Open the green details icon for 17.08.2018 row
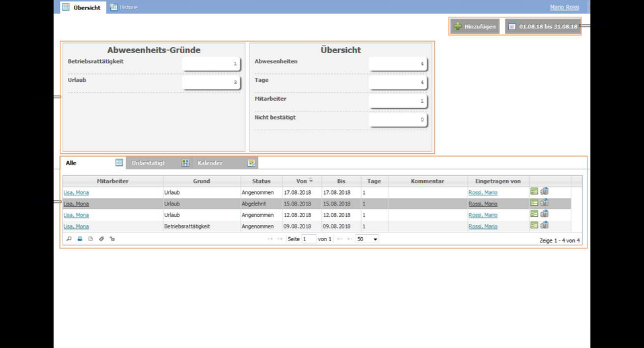This screenshot has height=348, width=644. click(534, 191)
